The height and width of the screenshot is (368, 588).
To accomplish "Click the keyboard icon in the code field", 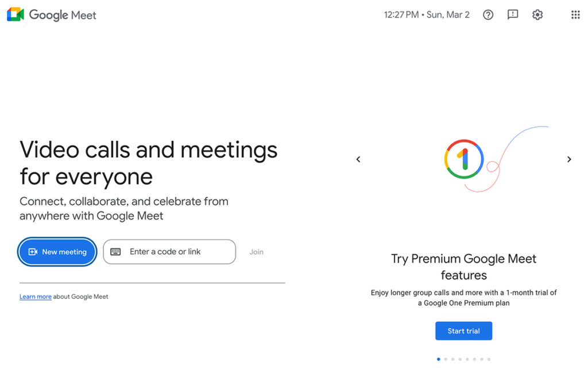I will pos(116,252).
